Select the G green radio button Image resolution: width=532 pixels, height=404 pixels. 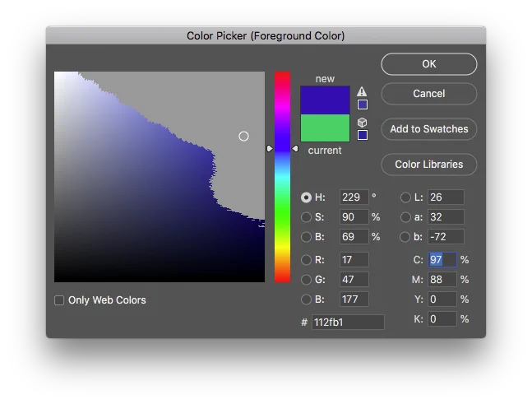(x=306, y=280)
